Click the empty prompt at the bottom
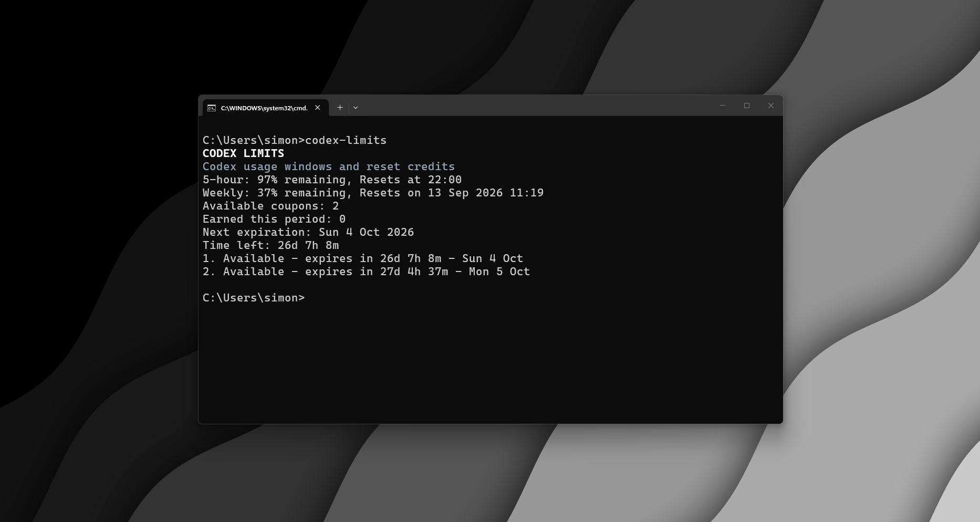Viewport: 980px width, 522px height. click(x=254, y=298)
